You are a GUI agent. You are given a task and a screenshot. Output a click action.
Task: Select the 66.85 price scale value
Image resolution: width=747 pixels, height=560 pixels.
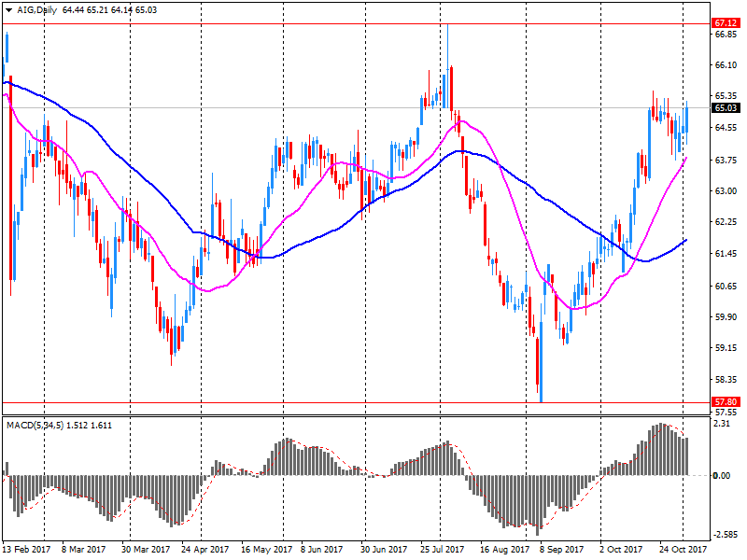pos(726,35)
